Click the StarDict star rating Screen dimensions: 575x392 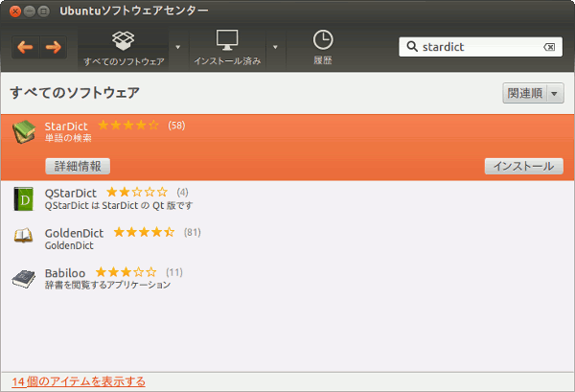(128, 126)
